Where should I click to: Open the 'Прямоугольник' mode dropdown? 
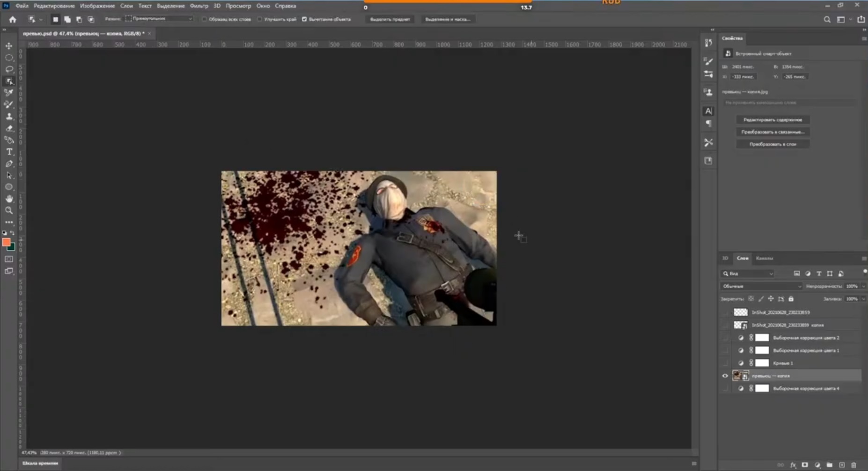(159, 19)
